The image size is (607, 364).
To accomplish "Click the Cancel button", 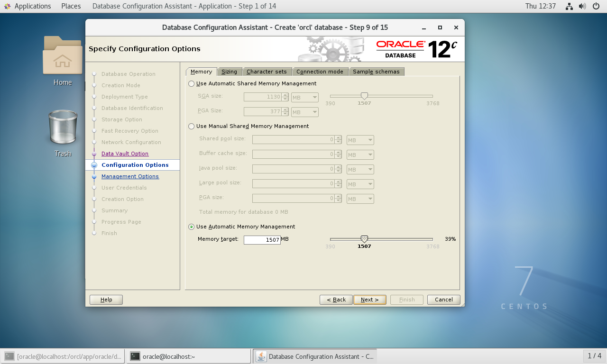I will pyautogui.click(x=444, y=300).
